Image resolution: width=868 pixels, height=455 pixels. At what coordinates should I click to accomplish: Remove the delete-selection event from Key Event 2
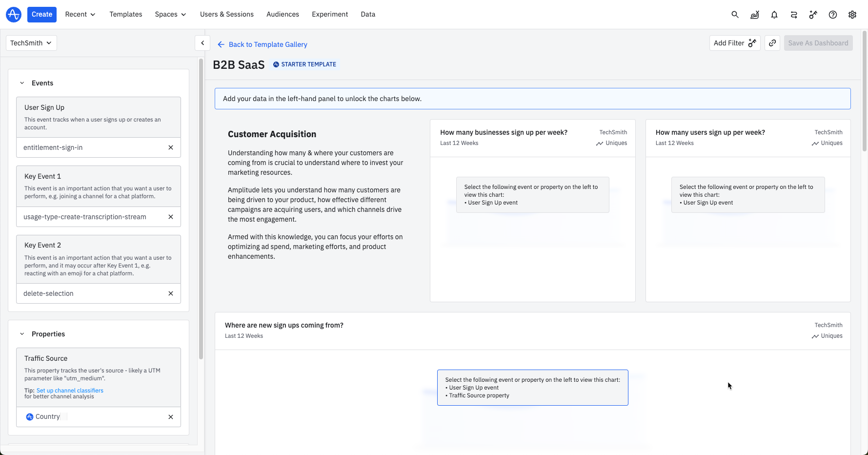pyautogui.click(x=171, y=293)
